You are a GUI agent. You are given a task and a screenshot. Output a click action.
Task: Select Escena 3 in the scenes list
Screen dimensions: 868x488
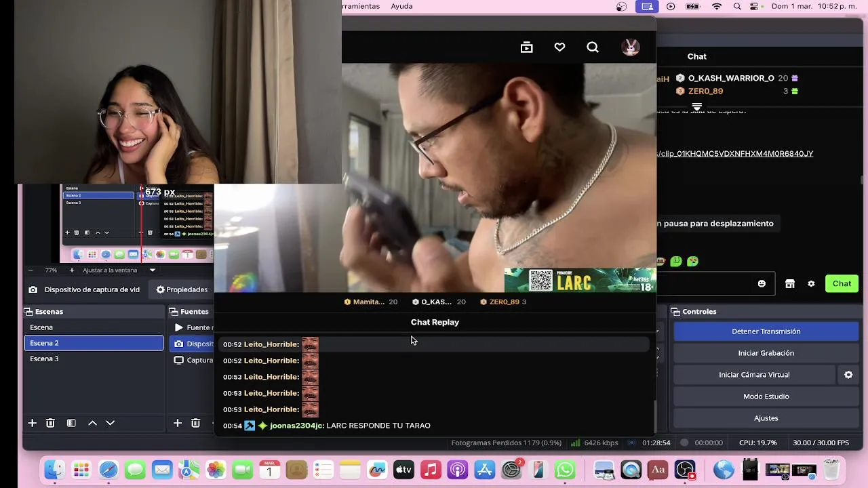[94, 359]
